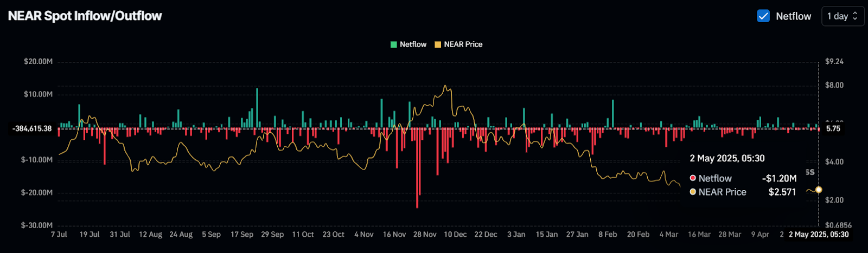
Task: Click the 8 Feb date label
Action: (x=608, y=235)
